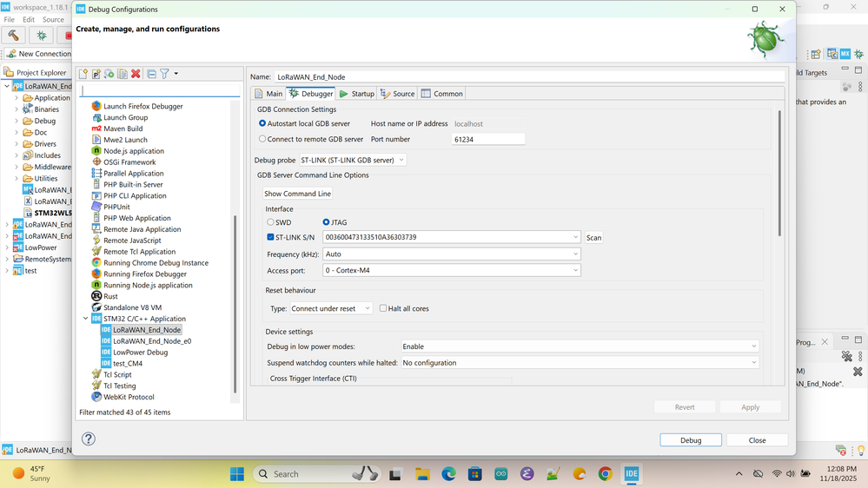Show hidden system tray icons

coord(739,473)
